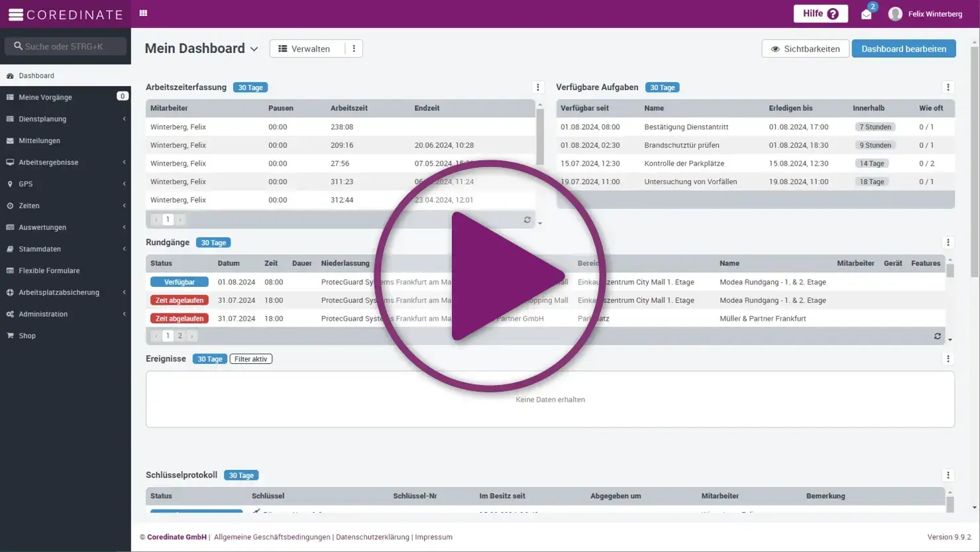This screenshot has width=980, height=552.
Task: Open the apps grid icon in header
Action: pos(143,13)
